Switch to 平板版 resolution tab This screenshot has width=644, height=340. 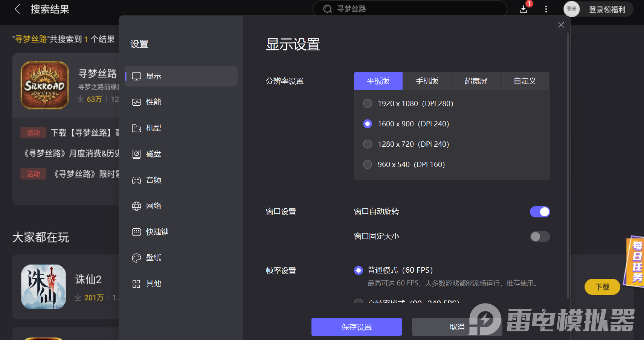click(378, 81)
